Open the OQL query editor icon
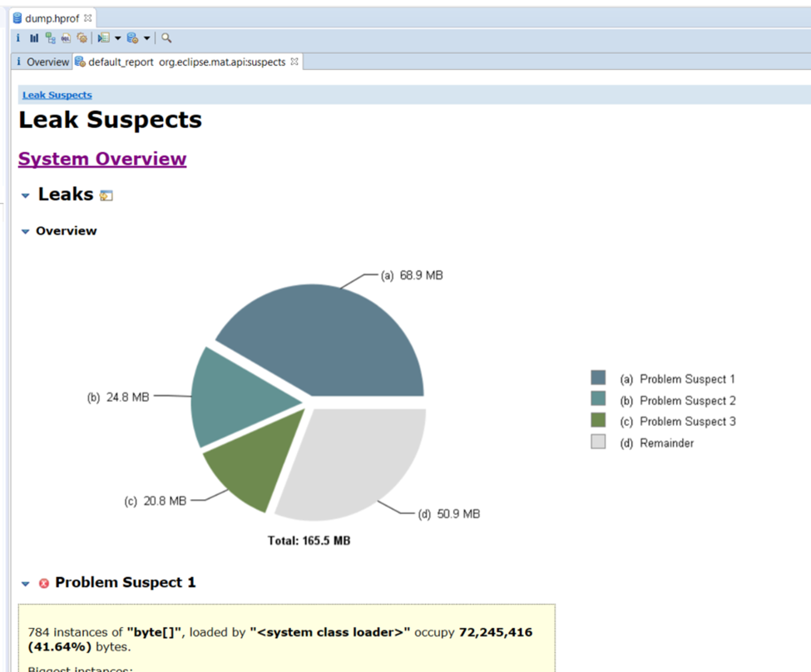811x672 pixels. pos(66,37)
